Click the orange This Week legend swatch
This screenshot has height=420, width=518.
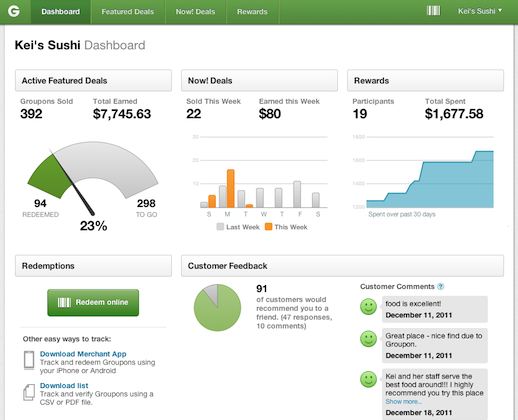(x=268, y=227)
